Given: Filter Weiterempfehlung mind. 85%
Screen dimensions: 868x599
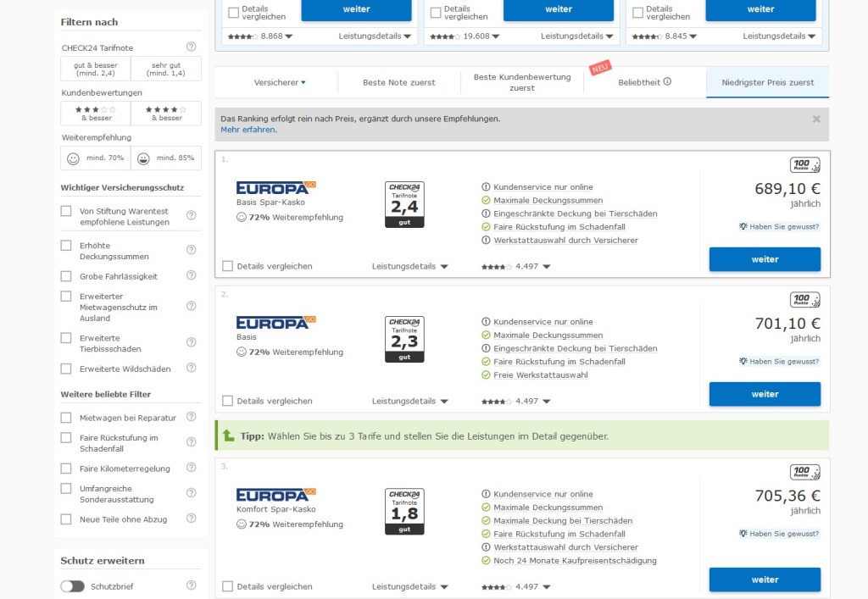Looking at the screenshot, I should click(x=166, y=158).
